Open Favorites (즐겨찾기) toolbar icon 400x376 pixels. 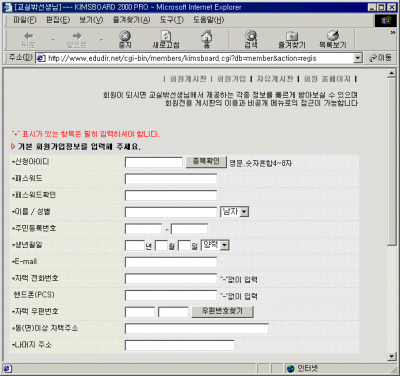coord(292,39)
